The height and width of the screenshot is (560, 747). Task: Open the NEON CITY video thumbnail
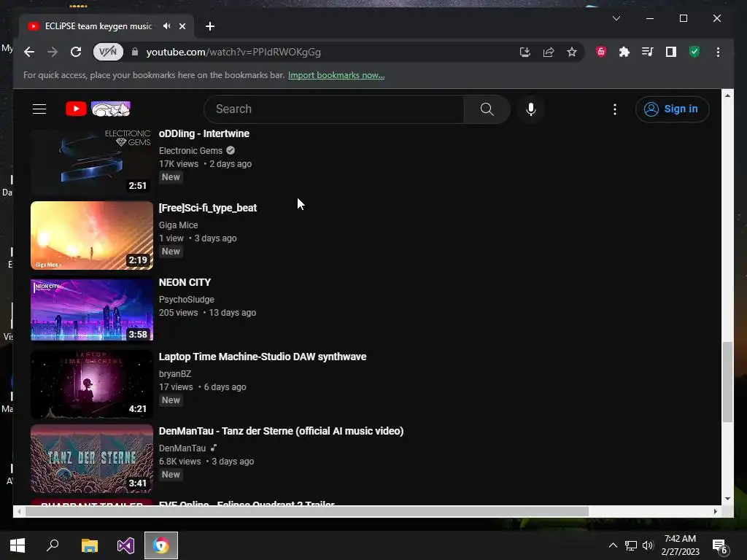click(92, 309)
